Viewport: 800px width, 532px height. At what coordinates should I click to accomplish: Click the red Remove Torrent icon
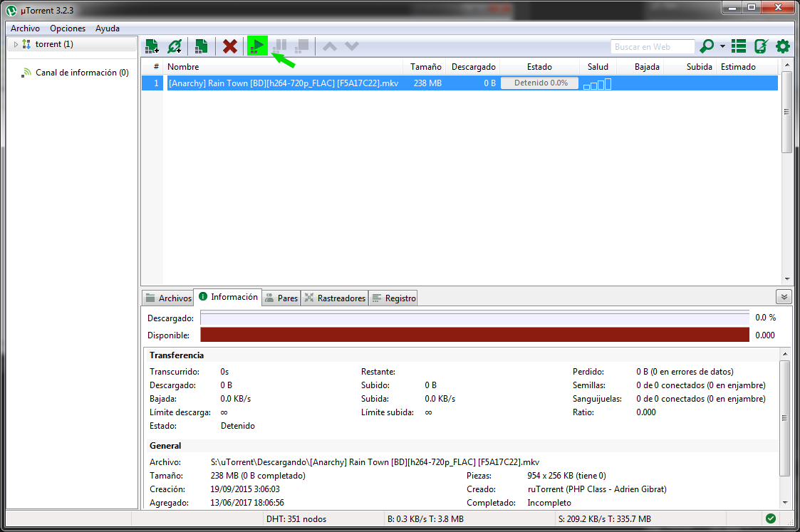click(229, 46)
